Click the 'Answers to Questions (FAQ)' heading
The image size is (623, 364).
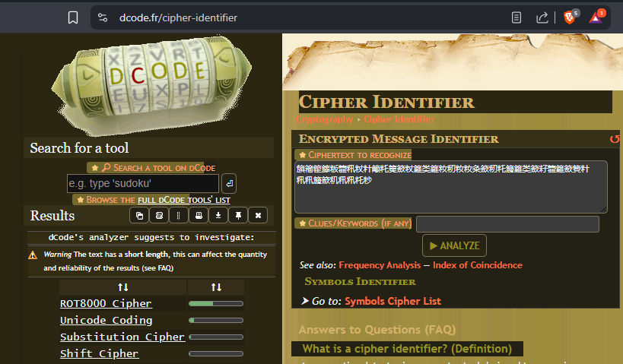[377, 330]
